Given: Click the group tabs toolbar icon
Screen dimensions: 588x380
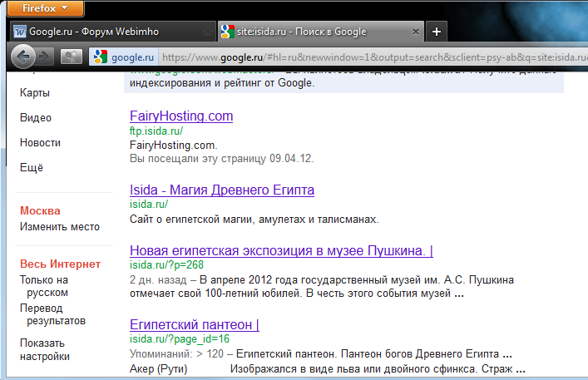Looking at the screenshot, I should coord(72,57).
